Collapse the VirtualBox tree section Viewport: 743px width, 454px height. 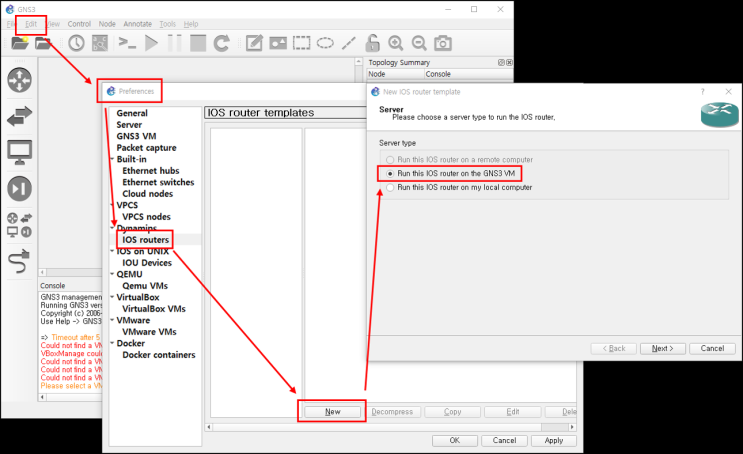point(112,297)
